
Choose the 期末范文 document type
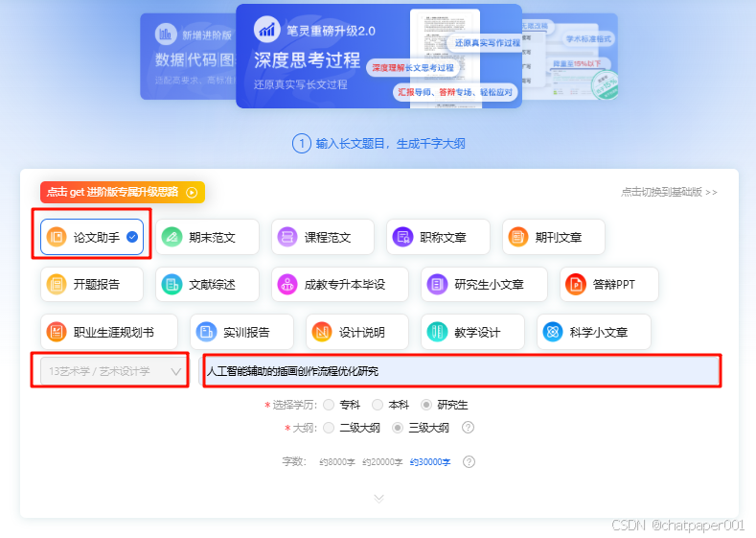(x=207, y=237)
